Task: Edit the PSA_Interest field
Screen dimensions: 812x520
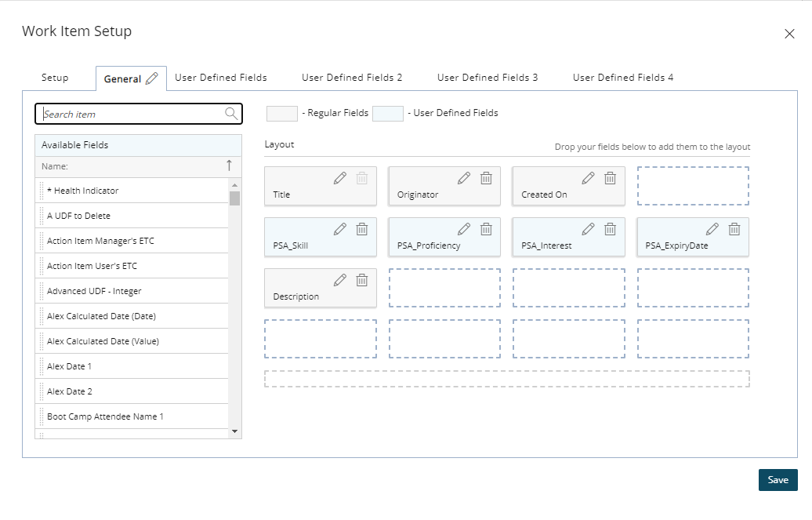Action: (589, 229)
